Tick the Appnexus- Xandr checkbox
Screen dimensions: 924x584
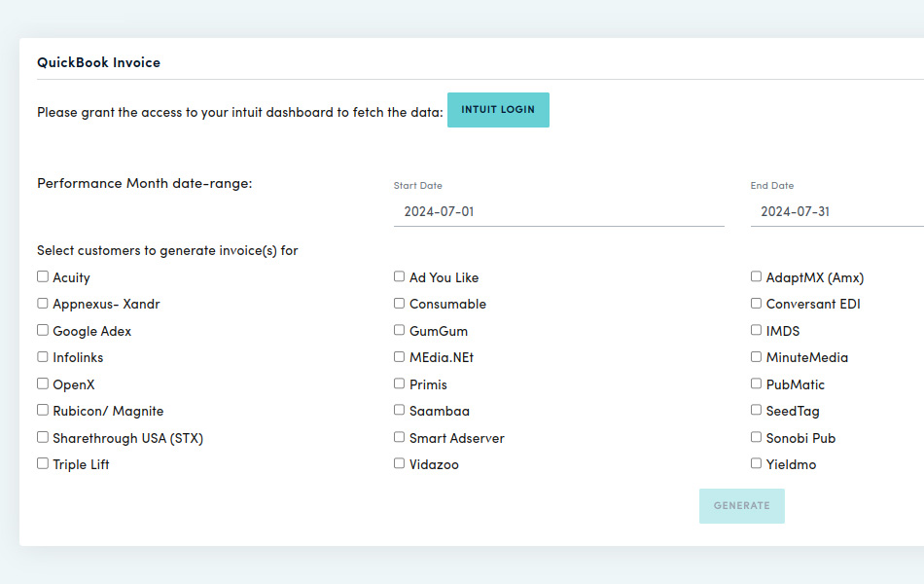(x=43, y=304)
